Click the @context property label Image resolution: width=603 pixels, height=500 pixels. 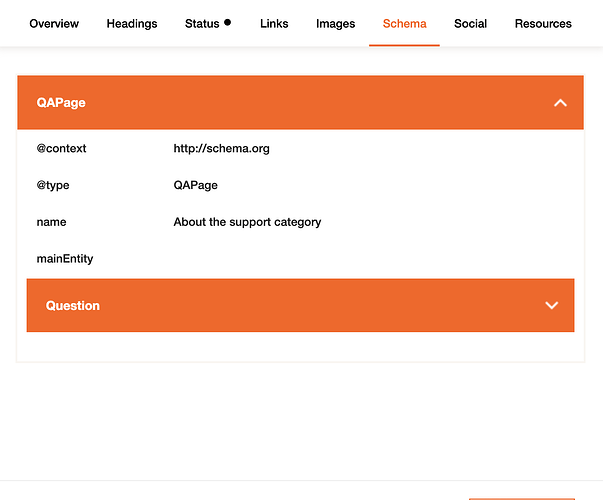pyautogui.click(x=61, y=148)
